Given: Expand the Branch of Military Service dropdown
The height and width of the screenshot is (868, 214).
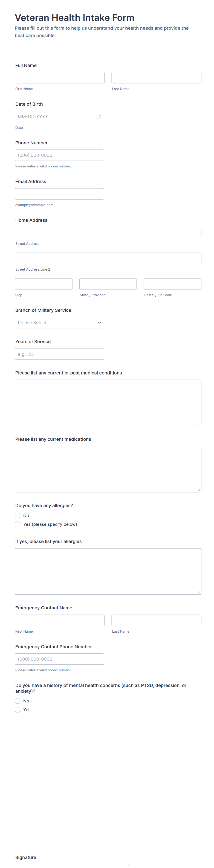Looking at the screenshot, I should point(59,322).
